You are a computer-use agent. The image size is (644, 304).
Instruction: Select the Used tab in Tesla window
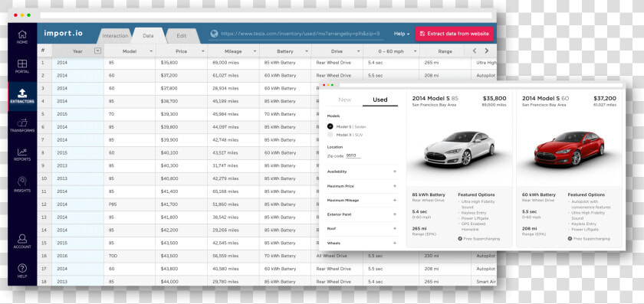click(380, 100)
